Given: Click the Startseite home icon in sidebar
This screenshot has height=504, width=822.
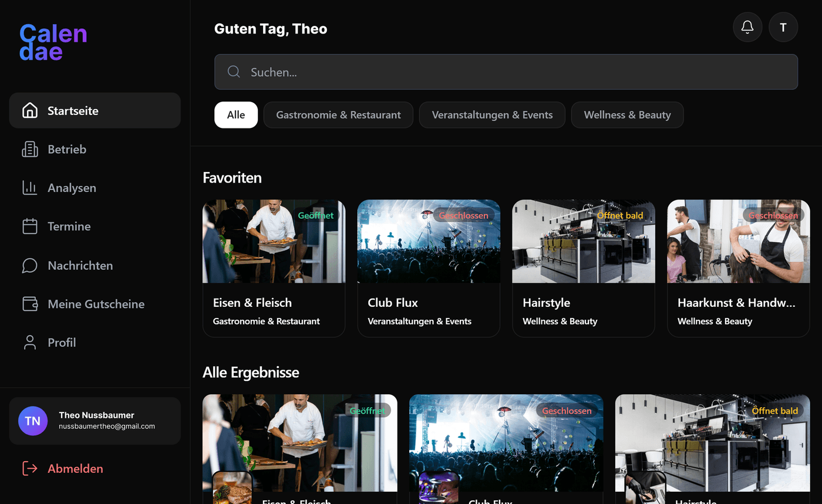Looking at the screenshot, I should coord(29,110).
